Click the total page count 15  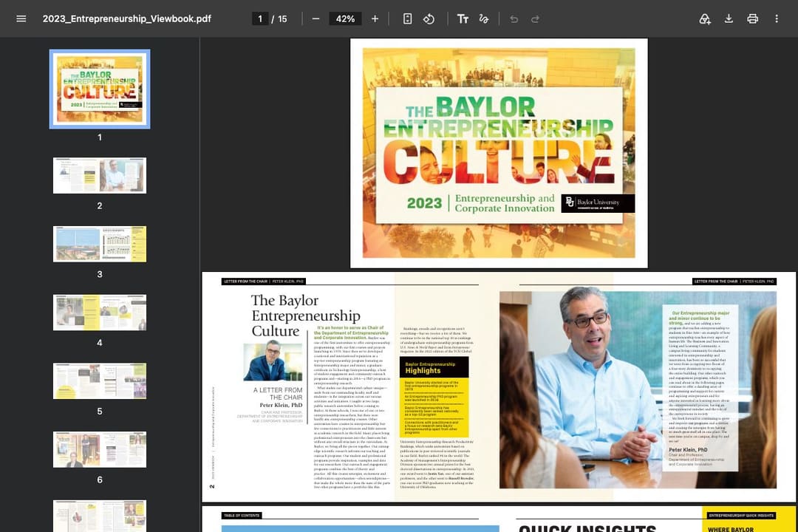click(282, 18)
